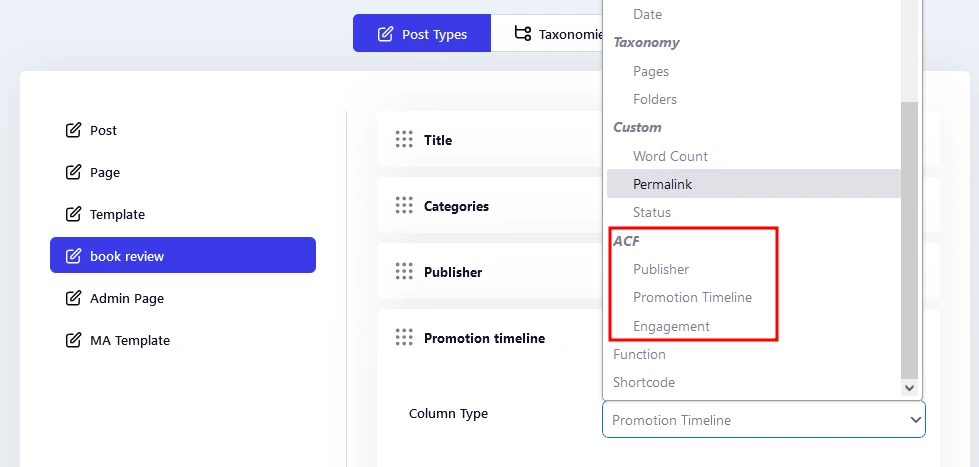
Task: Click the edit icon beside Post
Action: (73, 130)
